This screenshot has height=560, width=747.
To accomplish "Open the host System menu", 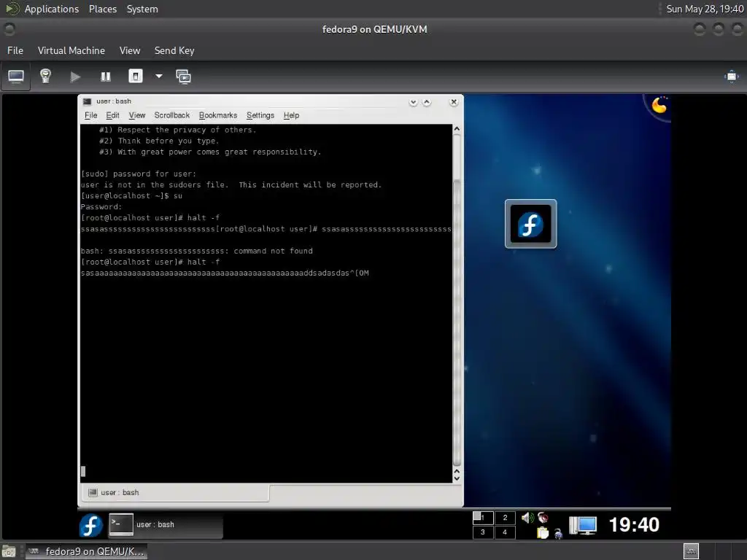I will pyautogui.click(x=142, y=9).
